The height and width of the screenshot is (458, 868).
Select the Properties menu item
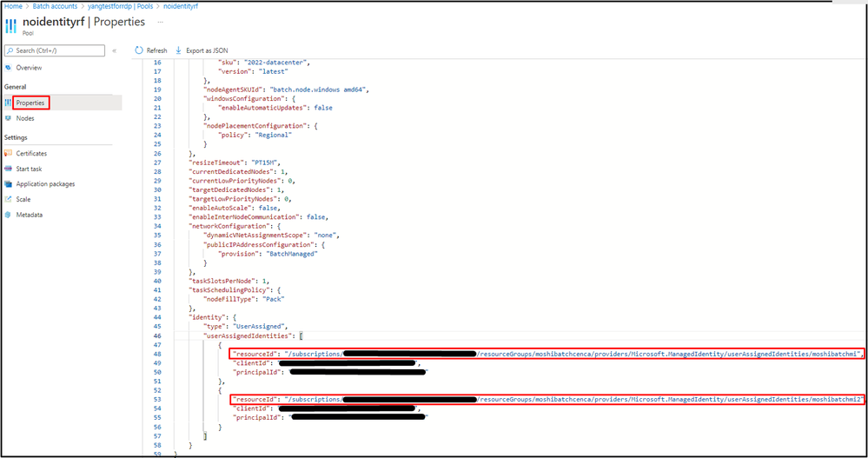pyautogui.click(x=30, y=103)
